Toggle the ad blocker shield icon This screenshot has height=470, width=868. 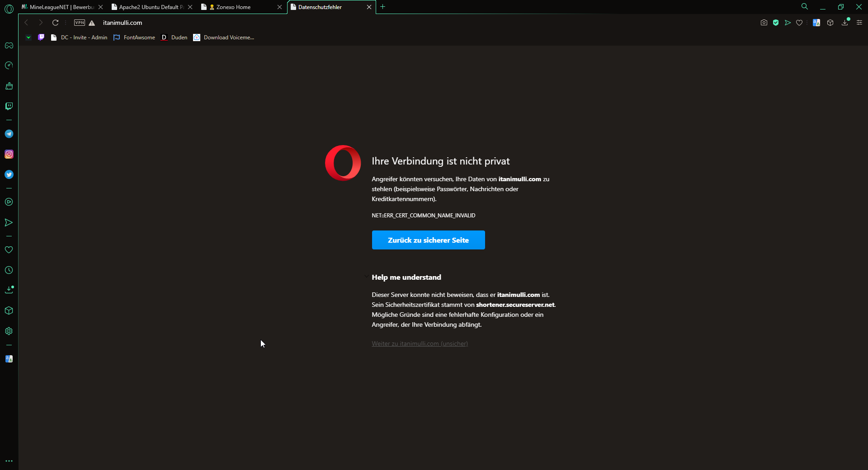coord(776,23)
